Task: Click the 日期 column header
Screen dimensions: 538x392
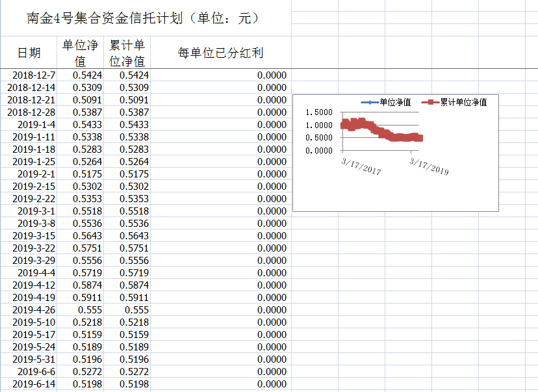Action: [29, 53]
